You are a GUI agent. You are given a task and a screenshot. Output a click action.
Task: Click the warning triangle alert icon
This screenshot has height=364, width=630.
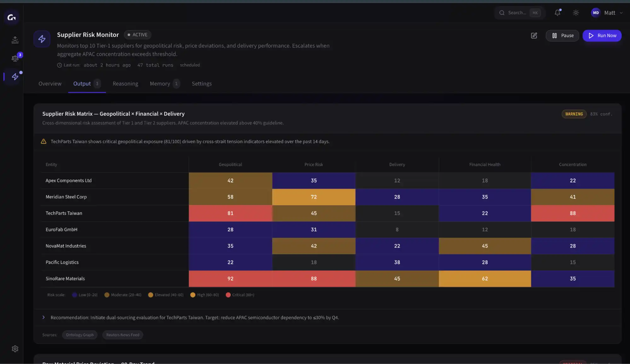point(43,142)
